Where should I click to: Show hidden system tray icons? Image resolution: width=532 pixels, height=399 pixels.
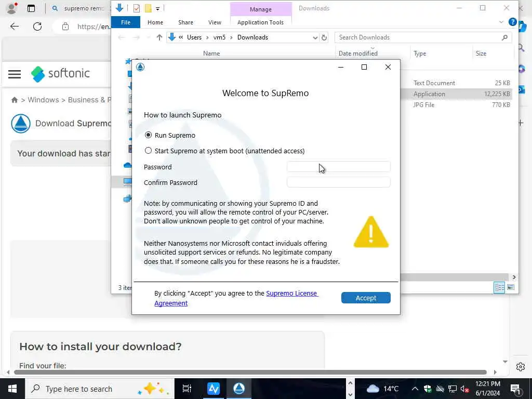coord(415,389)
